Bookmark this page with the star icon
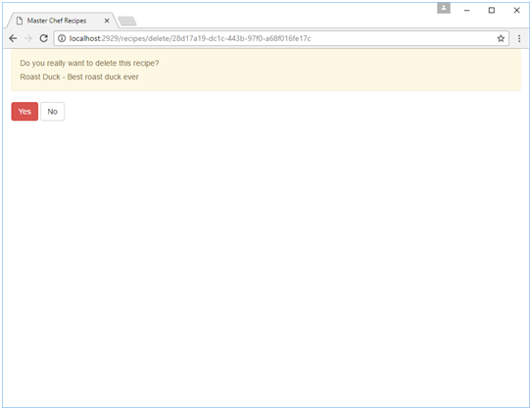Image resolution: width=532 pixels, height=410 pixels. (x=501, y=38)
